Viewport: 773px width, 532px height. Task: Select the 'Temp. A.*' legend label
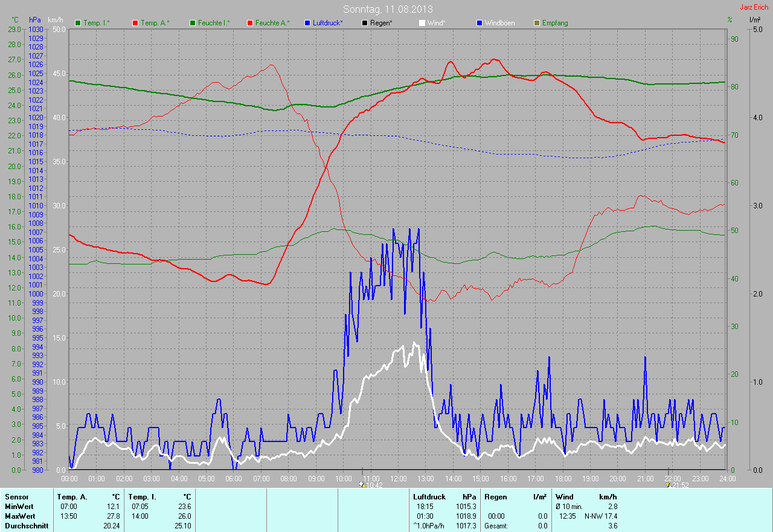[155, 23]
